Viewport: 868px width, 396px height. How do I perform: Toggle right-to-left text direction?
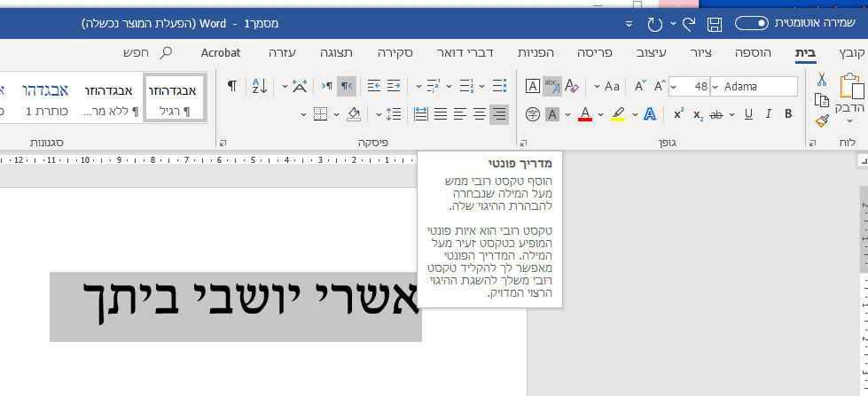click(x=347, y=86)
